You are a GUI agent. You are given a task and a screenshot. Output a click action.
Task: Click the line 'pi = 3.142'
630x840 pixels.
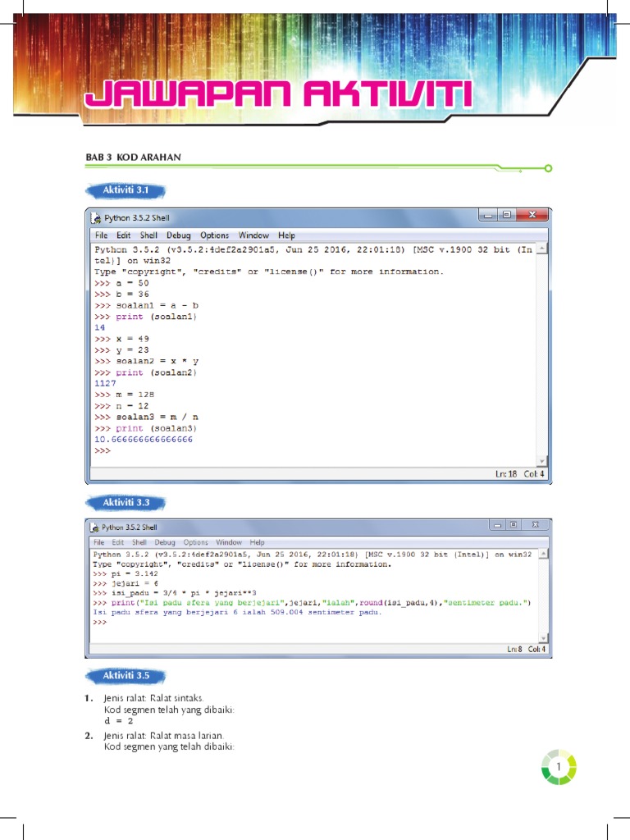pyautogui.click(x=135, y=573)
